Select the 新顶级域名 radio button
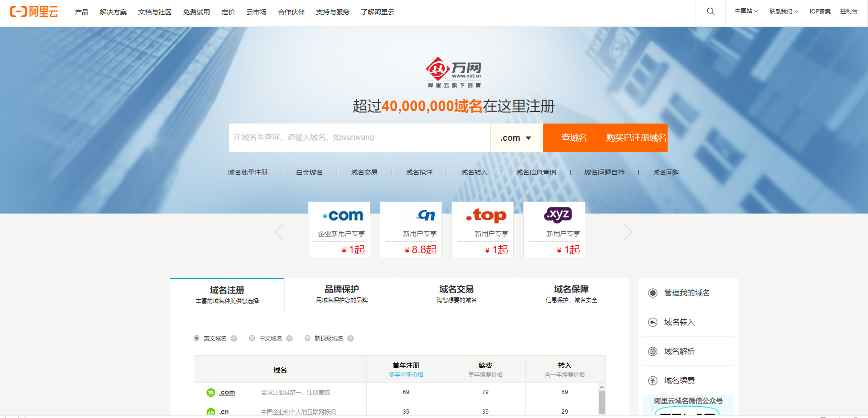Screen dimensions: 868x418 click(308, 338)
